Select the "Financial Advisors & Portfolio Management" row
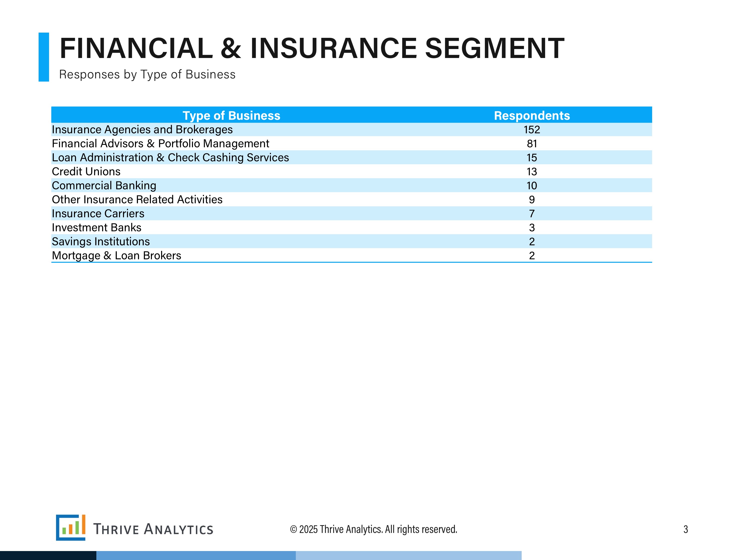The width and height of the screenshot is (747, 560). [160, 144]
